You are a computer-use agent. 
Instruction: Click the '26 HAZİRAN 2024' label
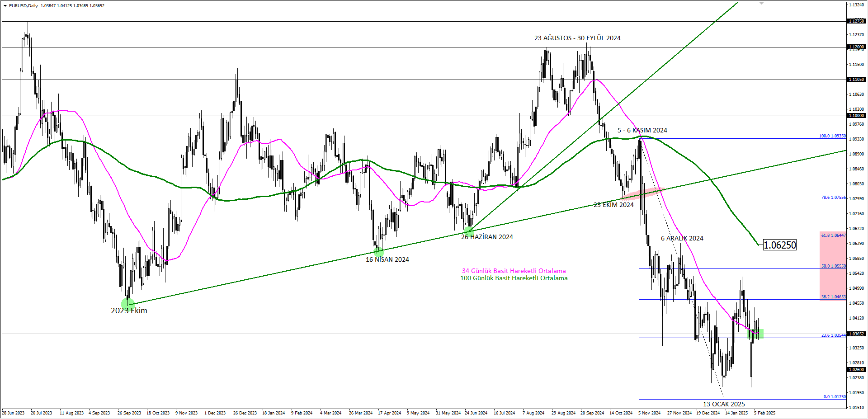tap(487, 237)
